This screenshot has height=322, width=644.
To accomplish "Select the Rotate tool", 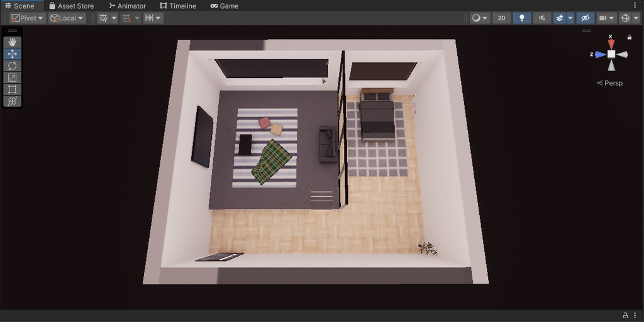I will [13, 65].
